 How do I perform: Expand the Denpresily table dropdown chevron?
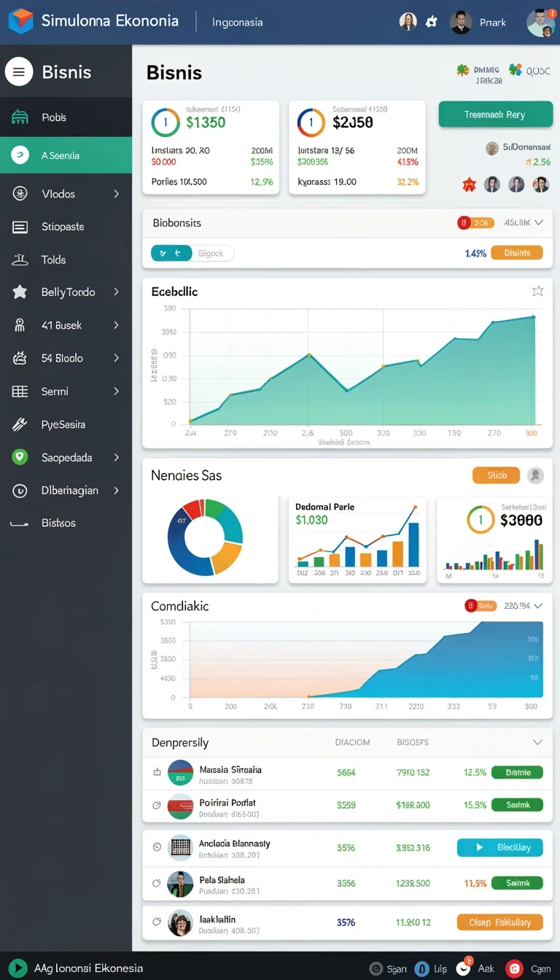537,742
